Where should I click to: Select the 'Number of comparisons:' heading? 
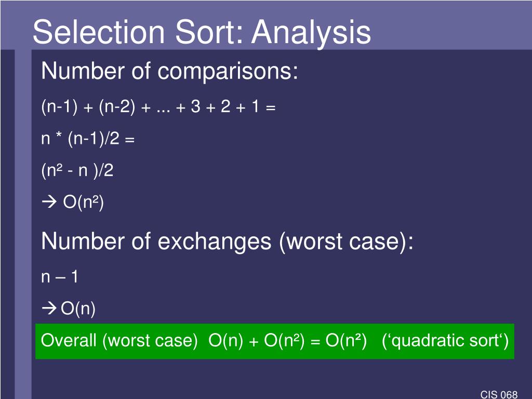point(170,71)
